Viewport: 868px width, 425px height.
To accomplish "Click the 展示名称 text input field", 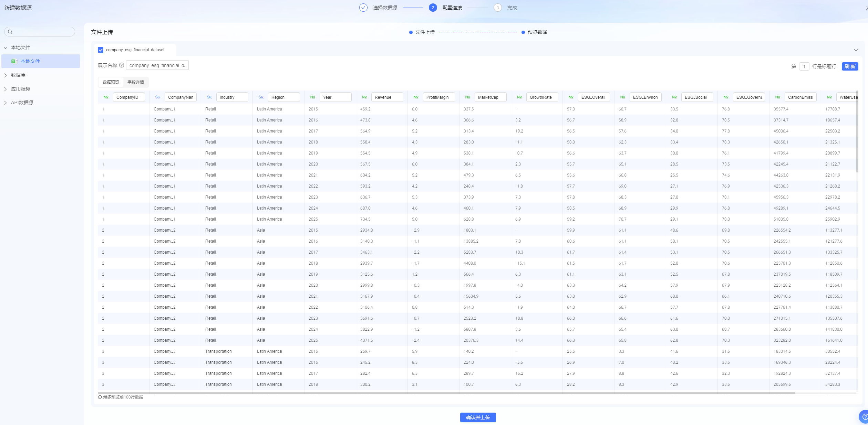I will pos(157,65).
